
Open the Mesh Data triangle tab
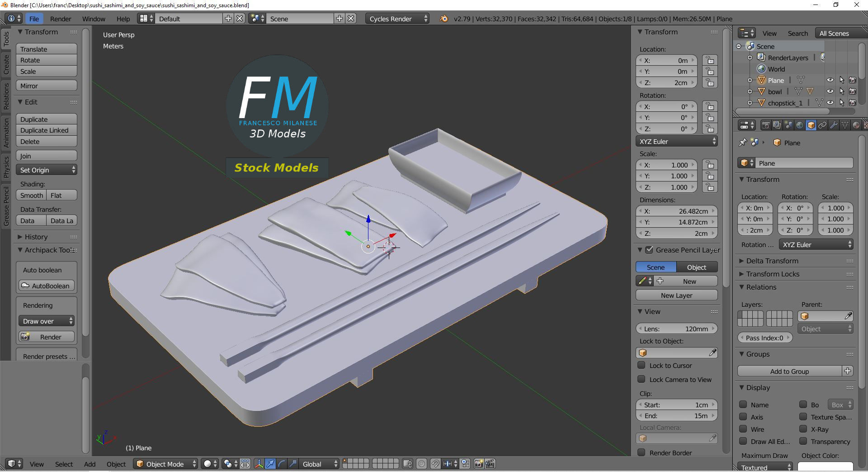coord(845,125)
